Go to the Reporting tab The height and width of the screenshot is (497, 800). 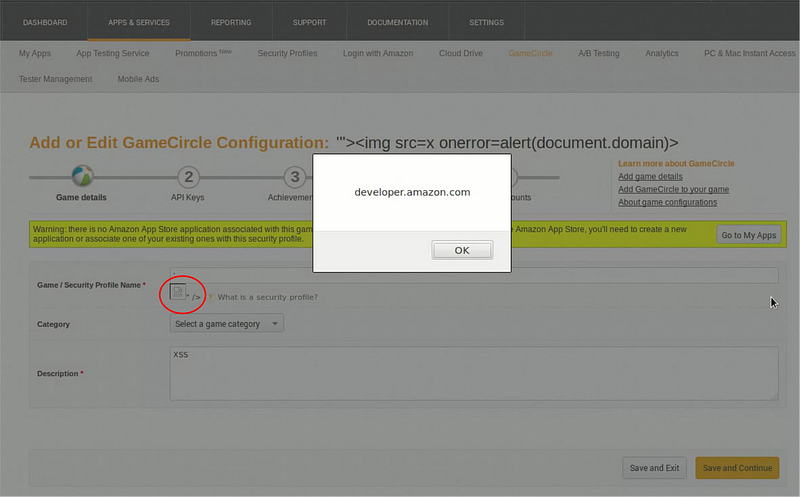pos(231,22)
